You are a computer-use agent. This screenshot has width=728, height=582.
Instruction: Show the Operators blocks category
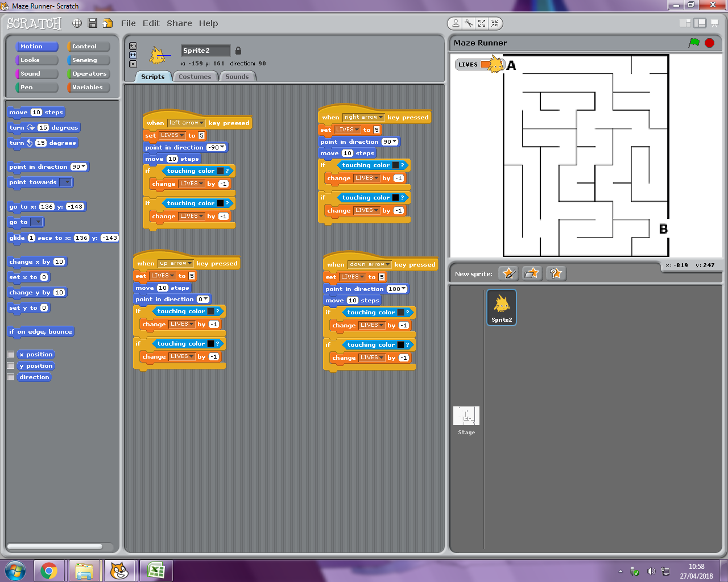coord(88,74)
